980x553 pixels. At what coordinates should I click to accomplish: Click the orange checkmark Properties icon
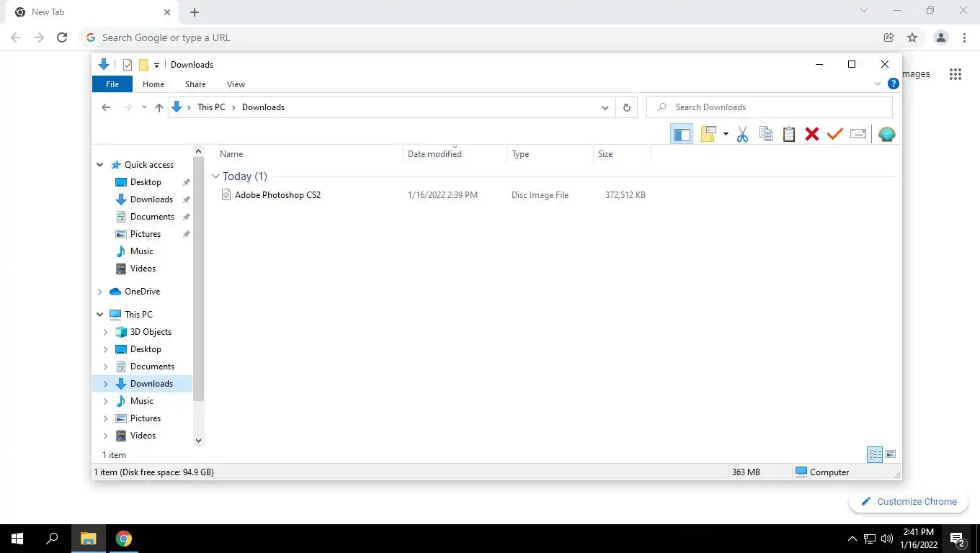[834, 134]
